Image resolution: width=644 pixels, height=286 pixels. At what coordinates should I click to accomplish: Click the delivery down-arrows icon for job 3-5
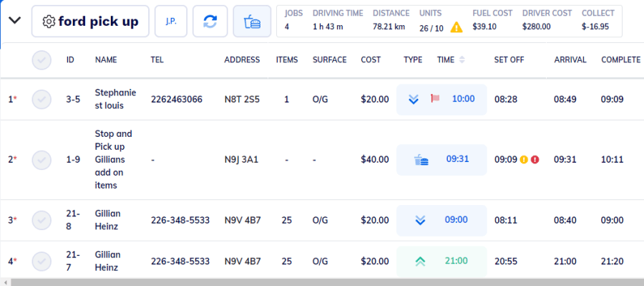coord(414,100)
